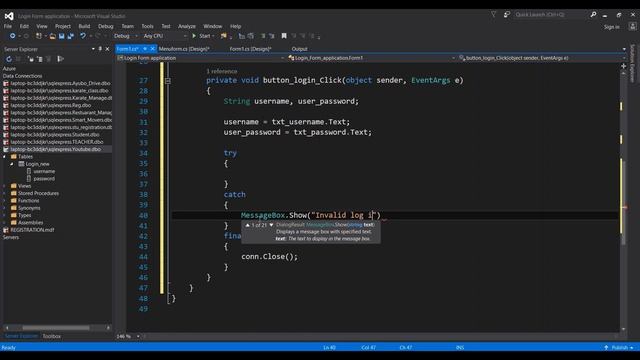Click the New Project icon in toolbar
This screenshot has height=360, width=640.
(x=38, y=36)
